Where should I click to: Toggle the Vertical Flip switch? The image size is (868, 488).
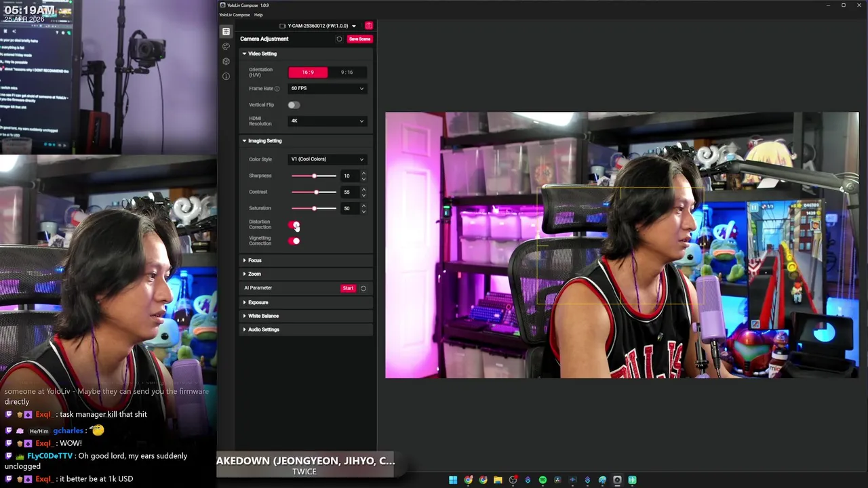tap(294, 105)
